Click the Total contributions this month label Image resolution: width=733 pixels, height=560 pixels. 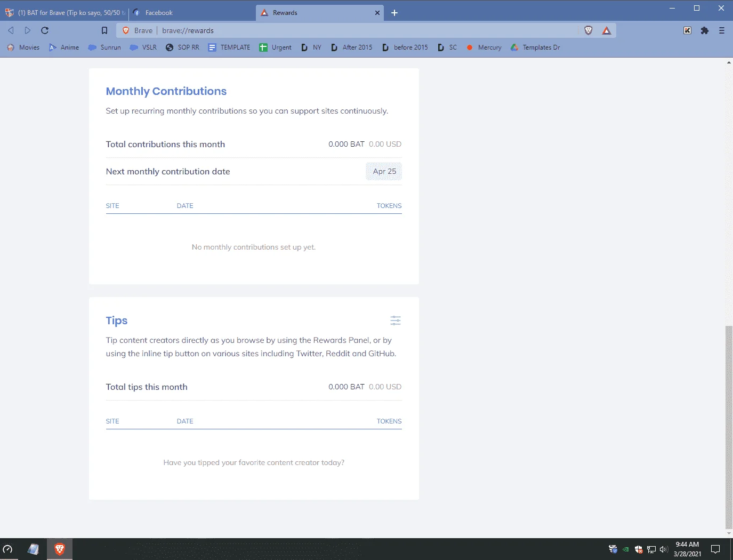[165, 144]
